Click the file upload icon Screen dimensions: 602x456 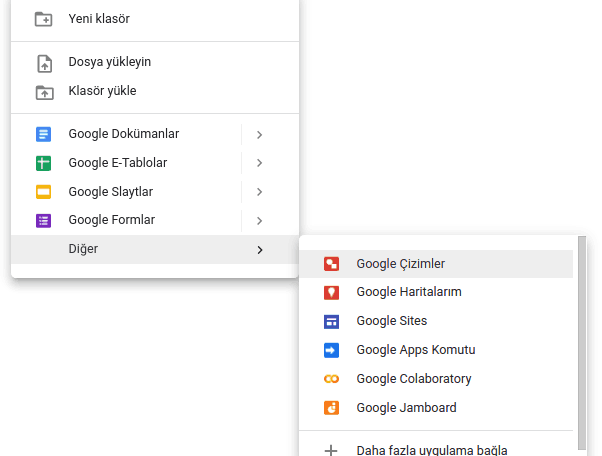click(x=45, y=64)
